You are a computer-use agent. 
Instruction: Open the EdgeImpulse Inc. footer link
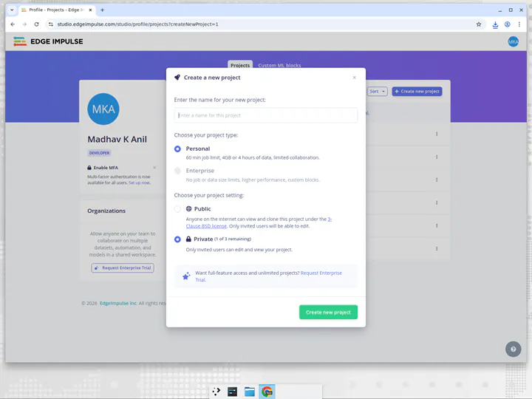pyautogui.click(x=118, y=304)
